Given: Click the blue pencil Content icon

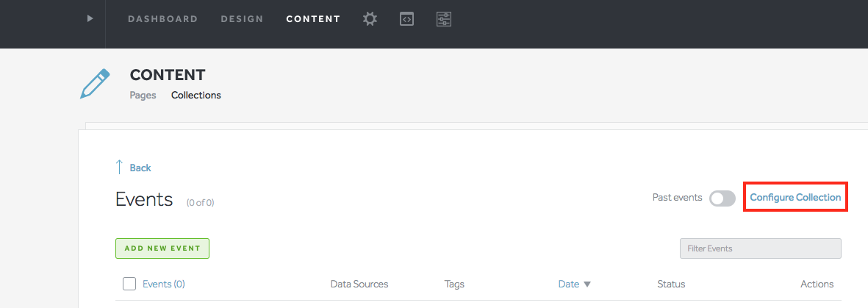Looking at the screenshot, I should (x=95, y=83).
